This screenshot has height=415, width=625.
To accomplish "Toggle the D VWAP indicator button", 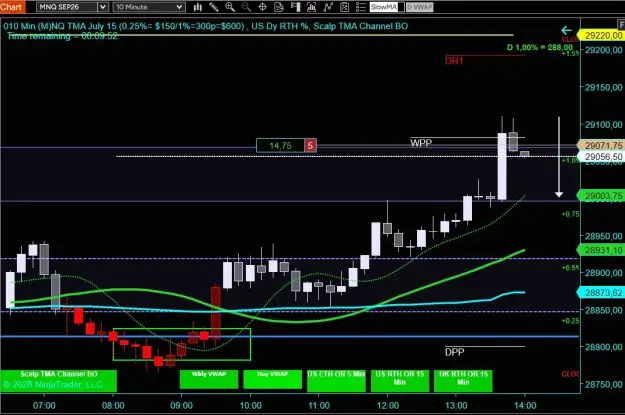I will (420, 7).
